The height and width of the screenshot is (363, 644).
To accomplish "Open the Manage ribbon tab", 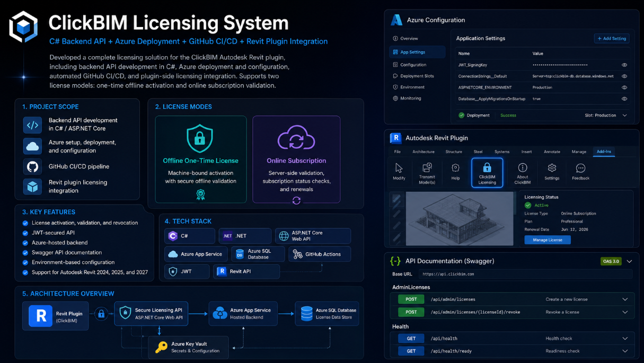I will (x=579, y=152).
